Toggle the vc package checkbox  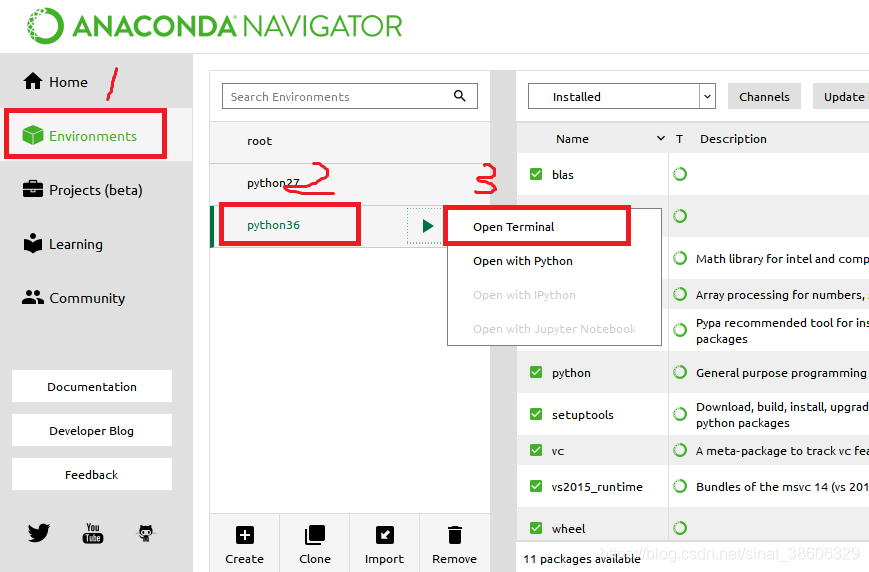pyautogui.click(x=536, y=450)
